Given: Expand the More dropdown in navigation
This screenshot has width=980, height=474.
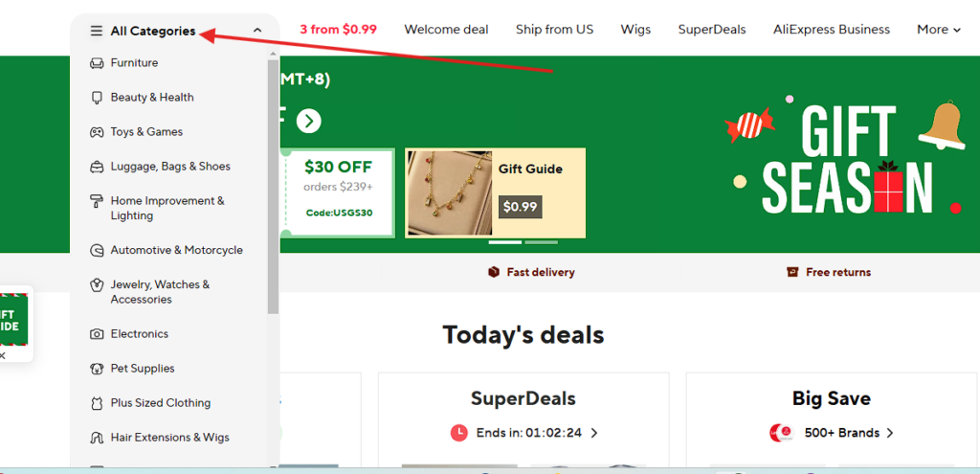Looking at the screenshot, I should [938, 30].
